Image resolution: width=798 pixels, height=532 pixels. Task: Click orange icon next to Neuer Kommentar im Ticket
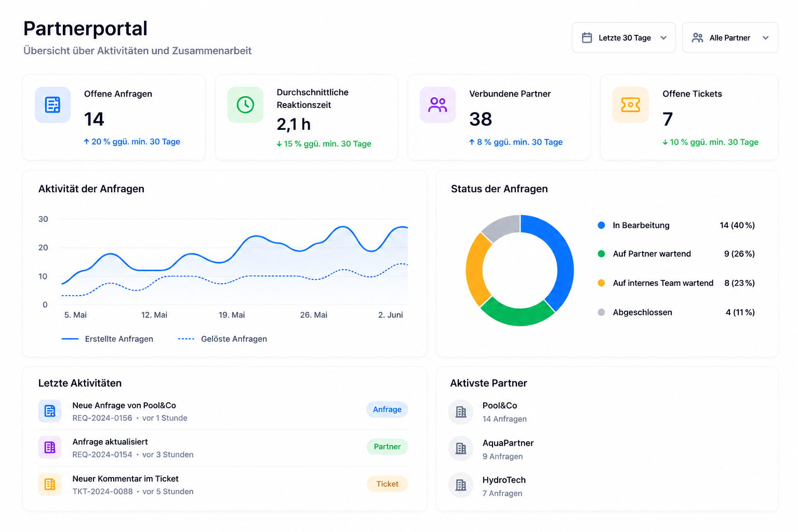[x=50, y=484]
